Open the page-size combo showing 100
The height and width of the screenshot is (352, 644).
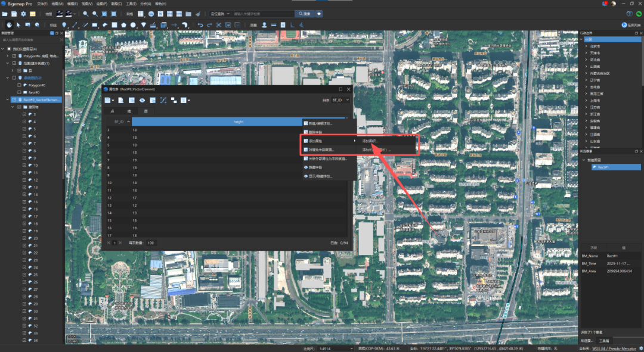tap(151, 243)
